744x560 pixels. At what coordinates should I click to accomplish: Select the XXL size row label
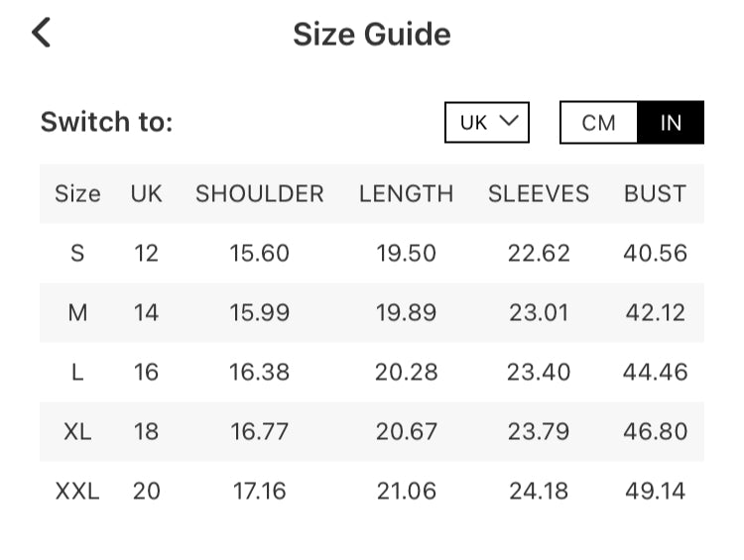pyautogui.click(x=77, y=491)
